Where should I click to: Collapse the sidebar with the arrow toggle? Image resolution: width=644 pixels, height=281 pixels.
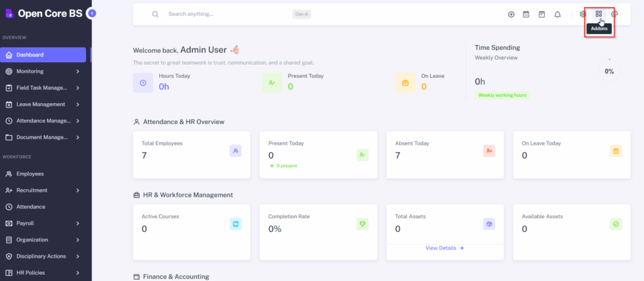92,13
